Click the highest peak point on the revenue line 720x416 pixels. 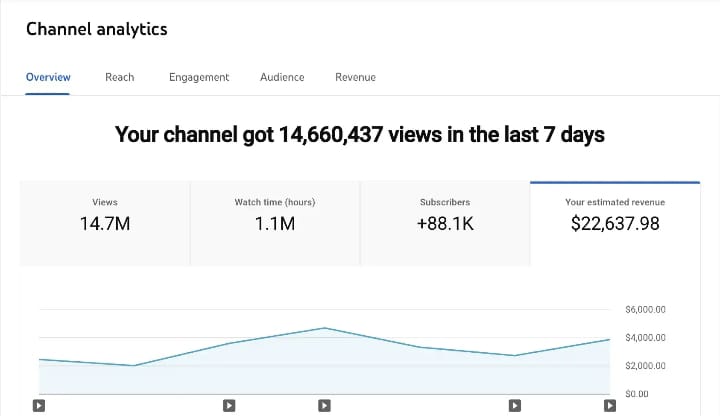pos(324,328)
